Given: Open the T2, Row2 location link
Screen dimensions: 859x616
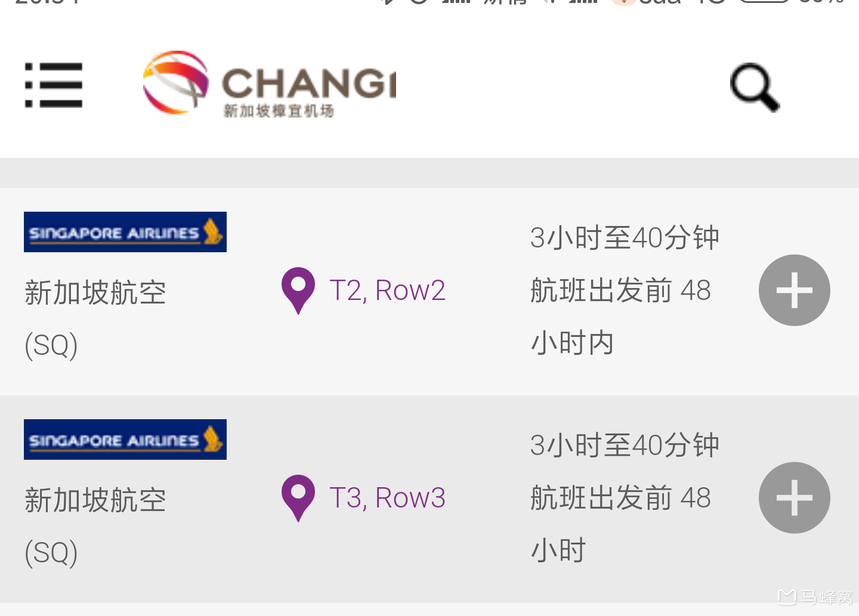Looking at the screenshot, I should 387,290.
